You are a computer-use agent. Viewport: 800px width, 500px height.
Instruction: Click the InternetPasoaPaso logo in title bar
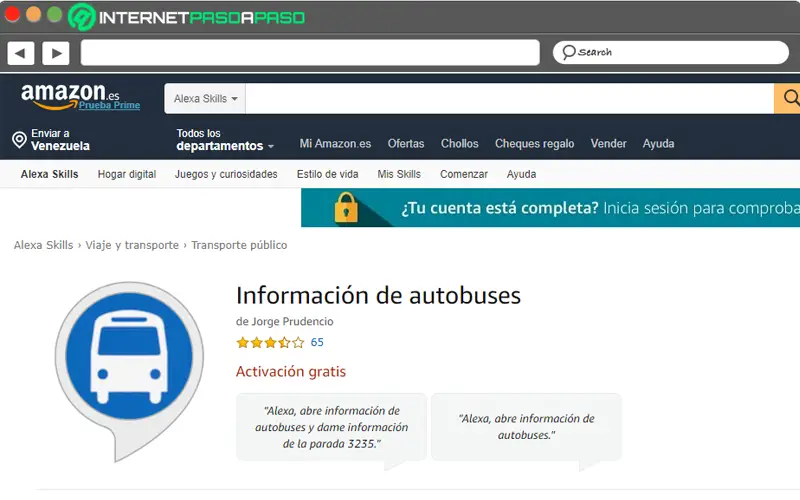point(187,17)
